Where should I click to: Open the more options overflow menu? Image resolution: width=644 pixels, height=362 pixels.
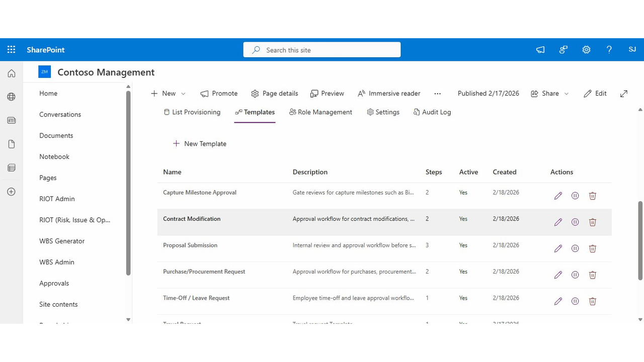pyautogui.click(x=437, y=93)
